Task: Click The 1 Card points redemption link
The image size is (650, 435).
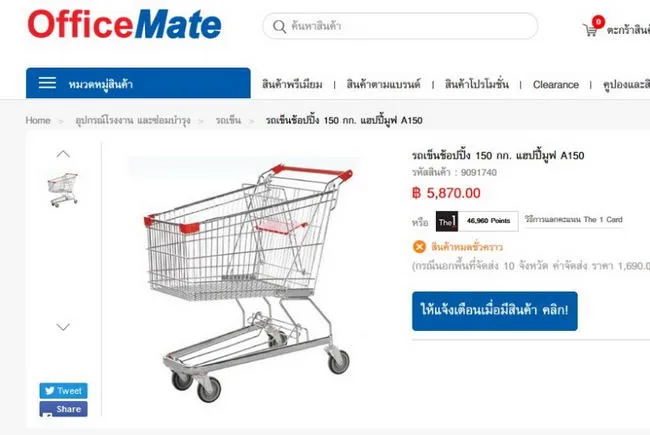Action: [574, 219]
